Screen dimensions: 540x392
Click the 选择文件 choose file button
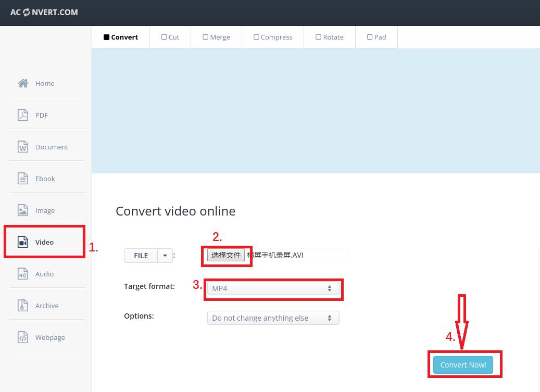pos(226,255)
